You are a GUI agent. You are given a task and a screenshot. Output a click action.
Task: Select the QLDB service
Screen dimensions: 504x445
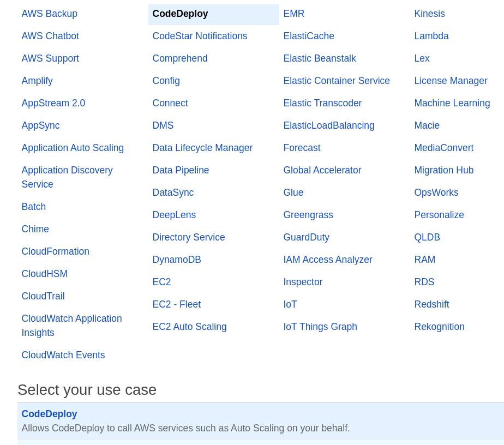click(x=427, y=237)
